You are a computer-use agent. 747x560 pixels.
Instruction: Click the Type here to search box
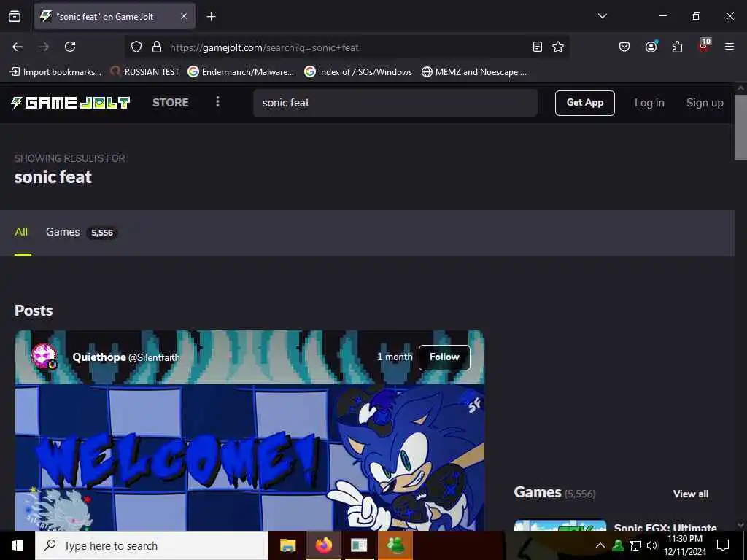click(x=152, y=545)
